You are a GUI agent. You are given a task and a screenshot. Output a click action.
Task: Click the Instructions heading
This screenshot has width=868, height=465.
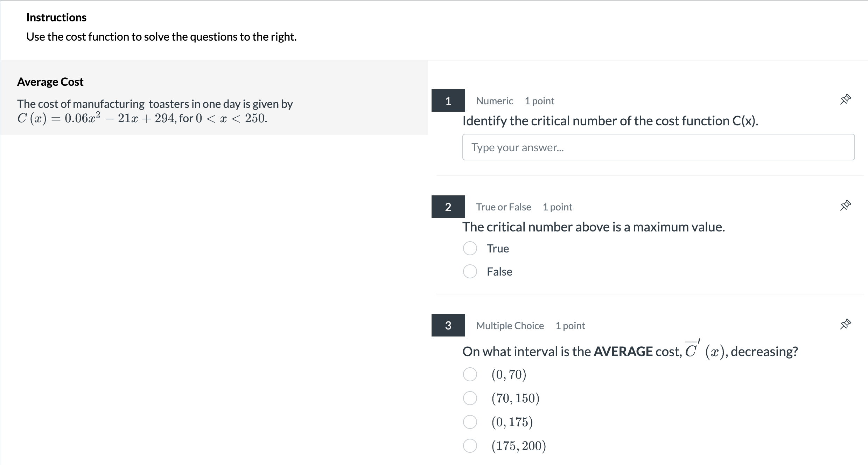pos(56,17)
